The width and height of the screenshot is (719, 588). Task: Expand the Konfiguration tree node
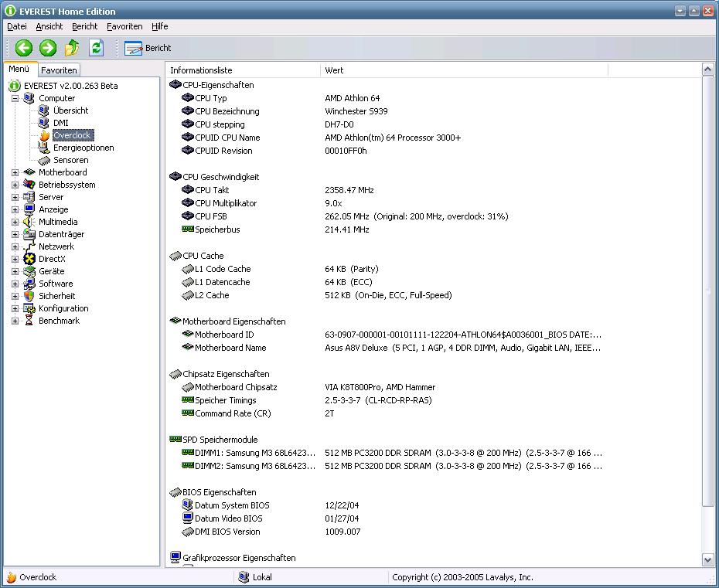click(x=15, y=308)
